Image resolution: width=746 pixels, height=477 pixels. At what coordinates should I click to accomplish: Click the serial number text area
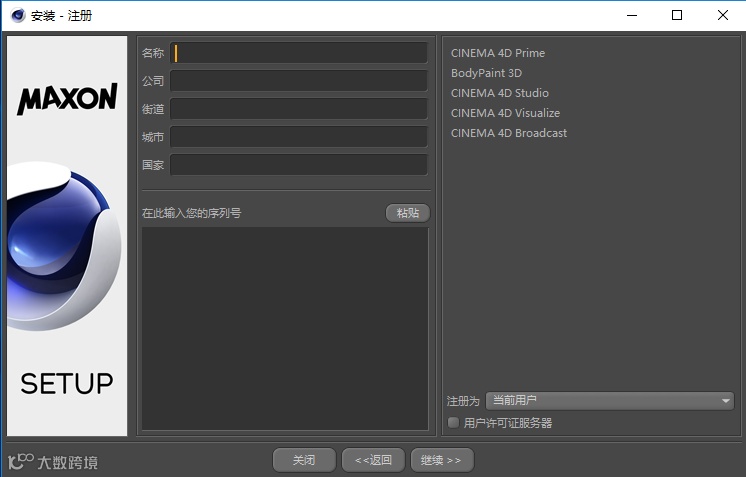coord(285,329)
